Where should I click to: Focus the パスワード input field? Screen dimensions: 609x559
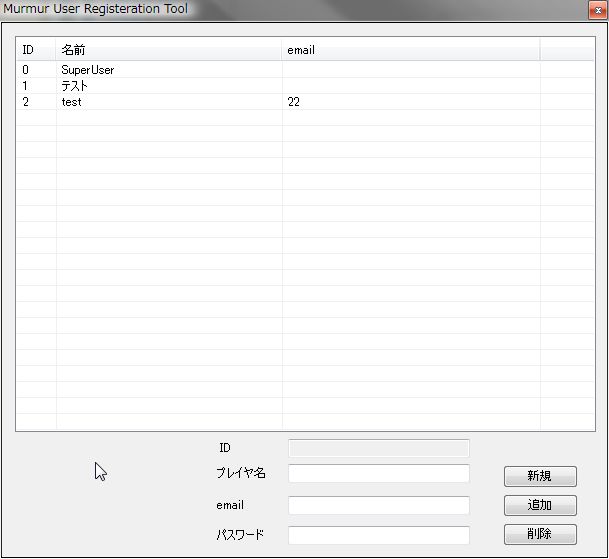click(379, 536)
